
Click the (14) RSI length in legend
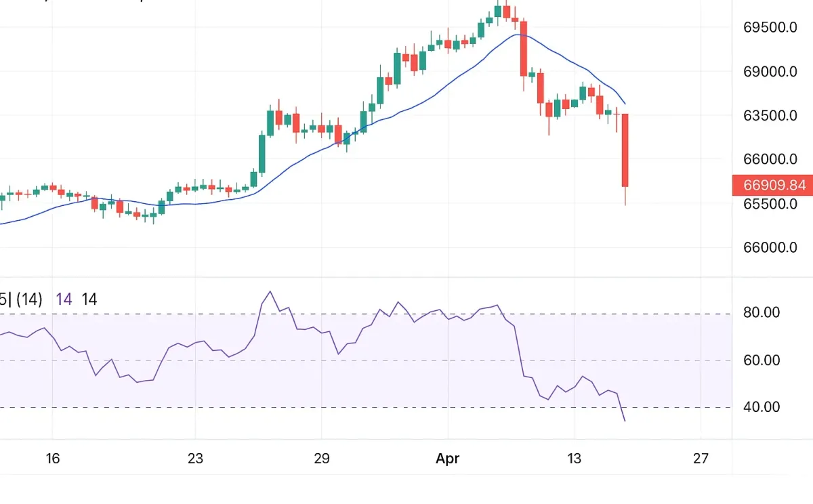(29, 299)
